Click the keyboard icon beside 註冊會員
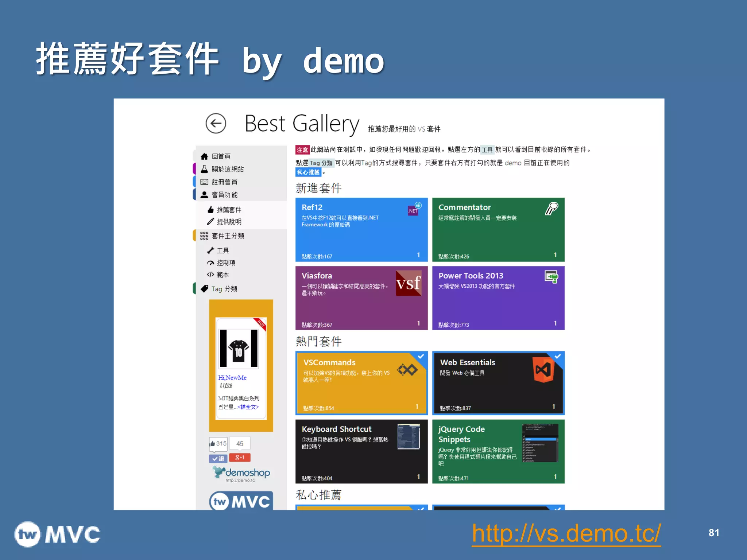Screen dimensions: 747x560 pos(204,182)
